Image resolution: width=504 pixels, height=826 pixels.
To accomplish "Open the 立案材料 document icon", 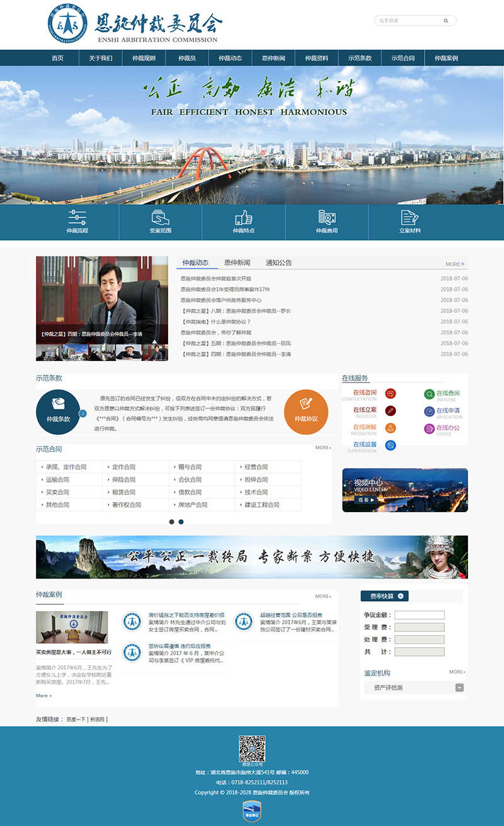I will [409, 217].
